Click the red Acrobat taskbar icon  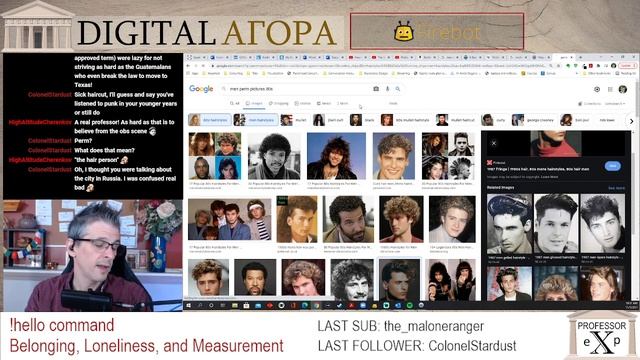[x=351, y=305]
